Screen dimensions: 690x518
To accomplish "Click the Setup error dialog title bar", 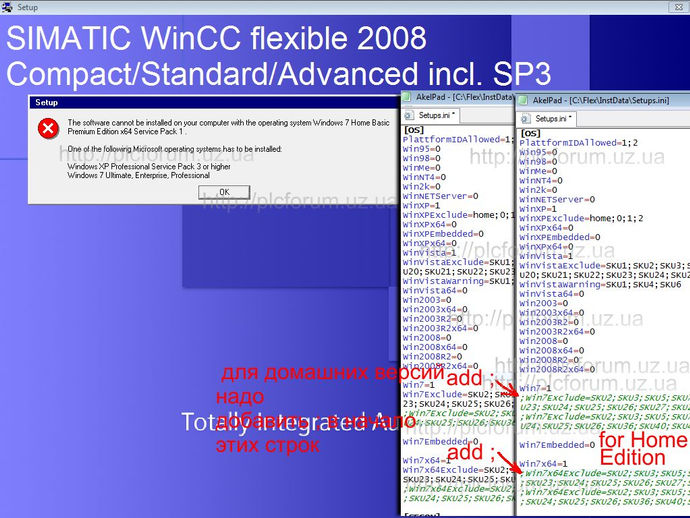I will (214, 102).
